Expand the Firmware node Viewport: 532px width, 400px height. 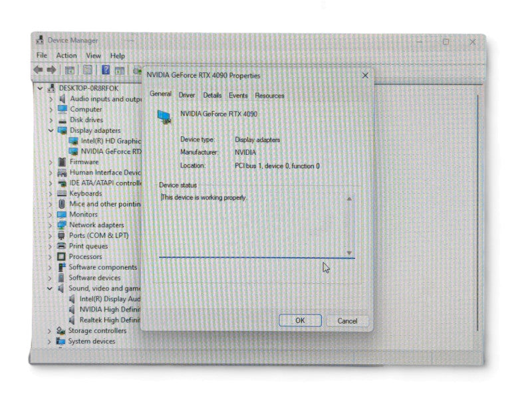tap(51, 162)
